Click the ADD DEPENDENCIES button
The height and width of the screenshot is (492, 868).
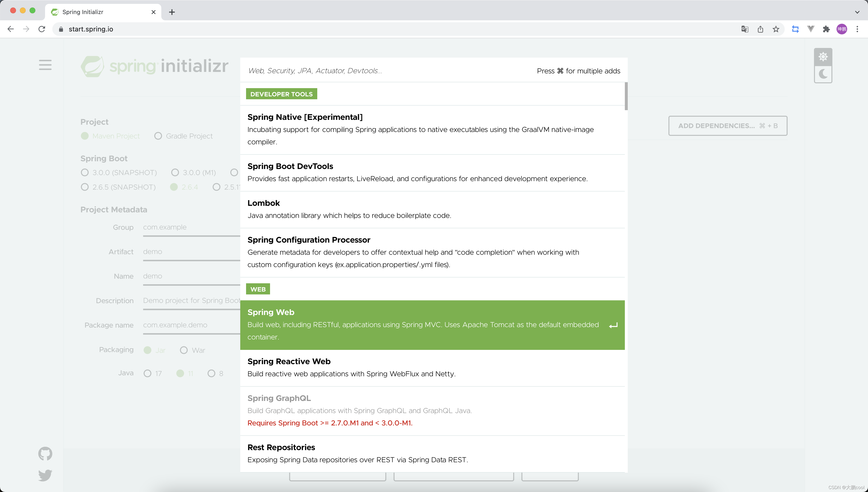(728, 126)
